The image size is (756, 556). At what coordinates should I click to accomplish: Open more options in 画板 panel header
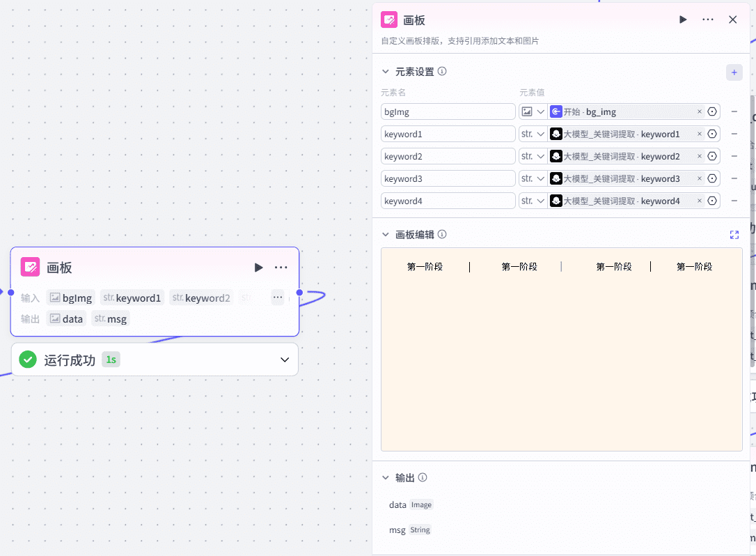coord(708,20)
